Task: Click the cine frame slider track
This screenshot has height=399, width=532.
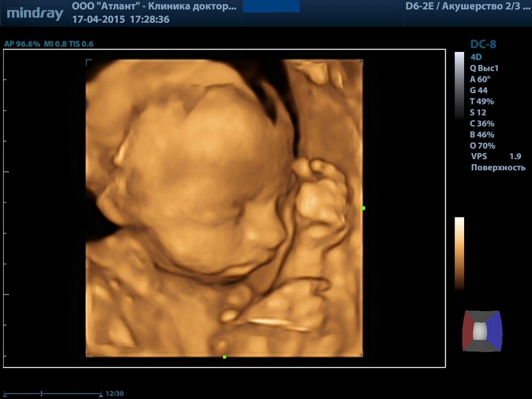Action: [53, 394]
